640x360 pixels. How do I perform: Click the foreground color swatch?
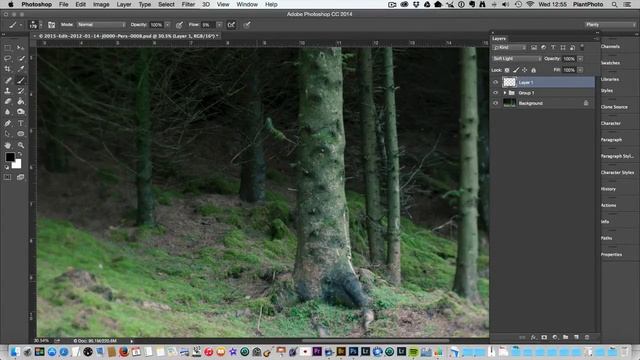10,157
